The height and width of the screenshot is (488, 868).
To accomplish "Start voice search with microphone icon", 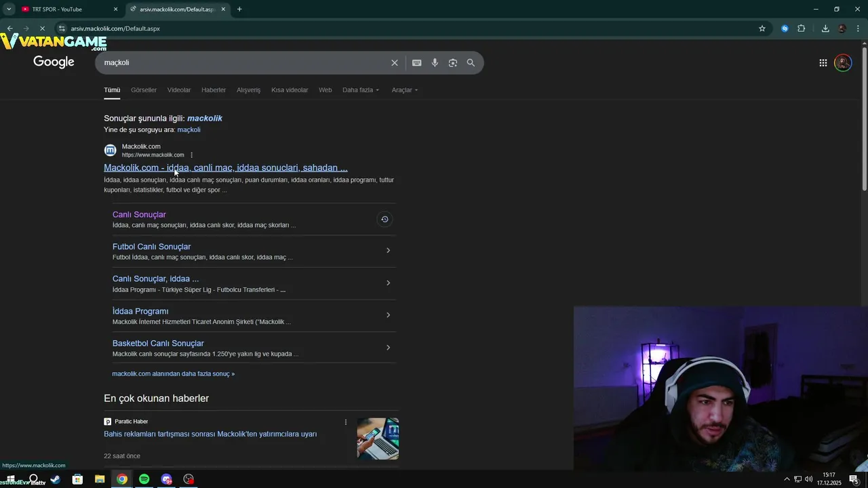I will pos(435,62).
